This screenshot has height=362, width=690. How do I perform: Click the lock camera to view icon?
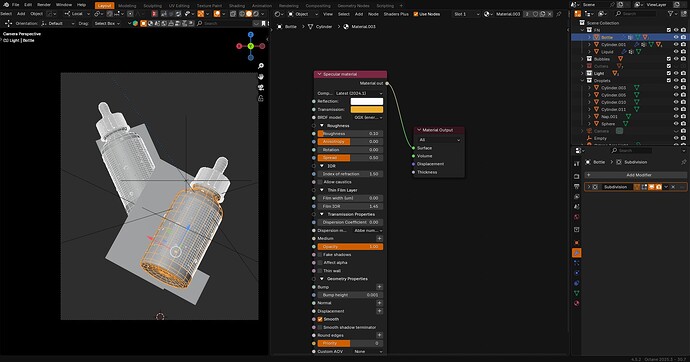(x=261, y=98)
